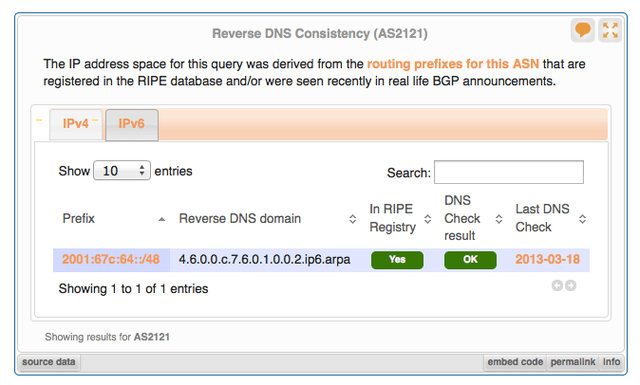Sort by In RIPE Registry arrows
The image size is (640, 385).
coord(427,219)
